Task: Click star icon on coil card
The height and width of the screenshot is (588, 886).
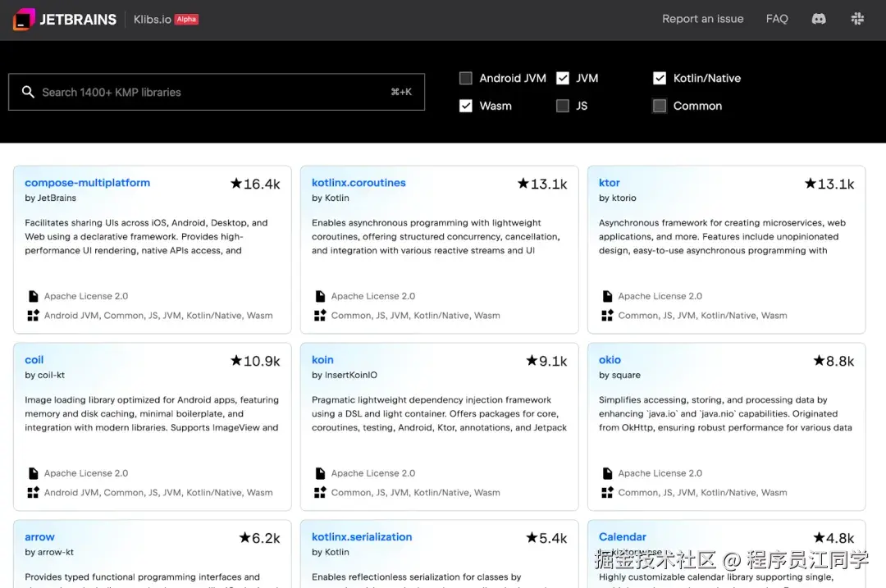Action: point(236,360)
